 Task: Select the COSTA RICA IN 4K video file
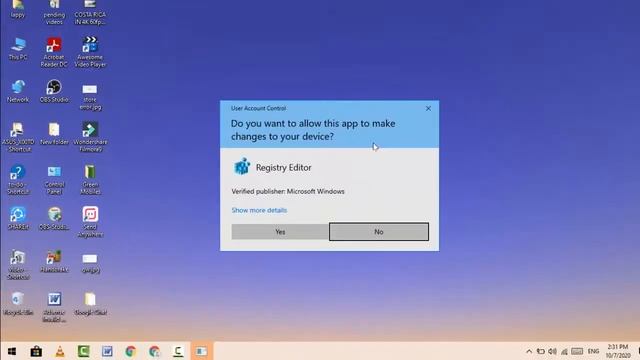90,13
